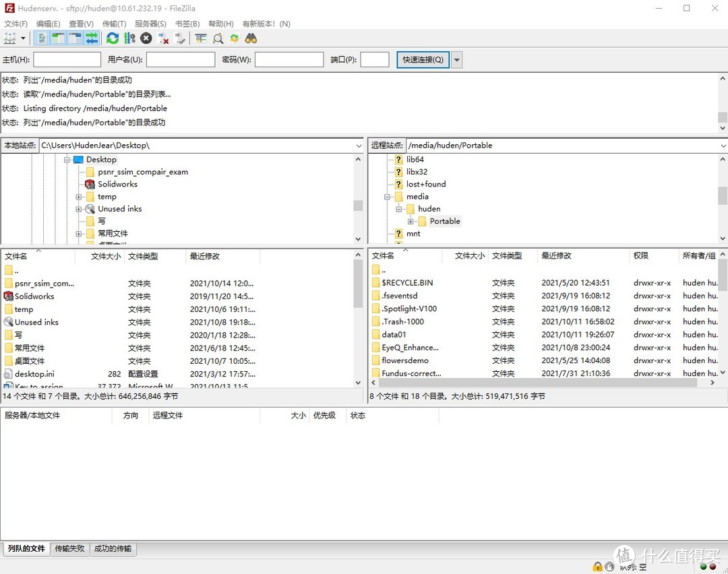
Task: Click the remote file list horizontal scrollbar
Action: [x=533, y=383]
